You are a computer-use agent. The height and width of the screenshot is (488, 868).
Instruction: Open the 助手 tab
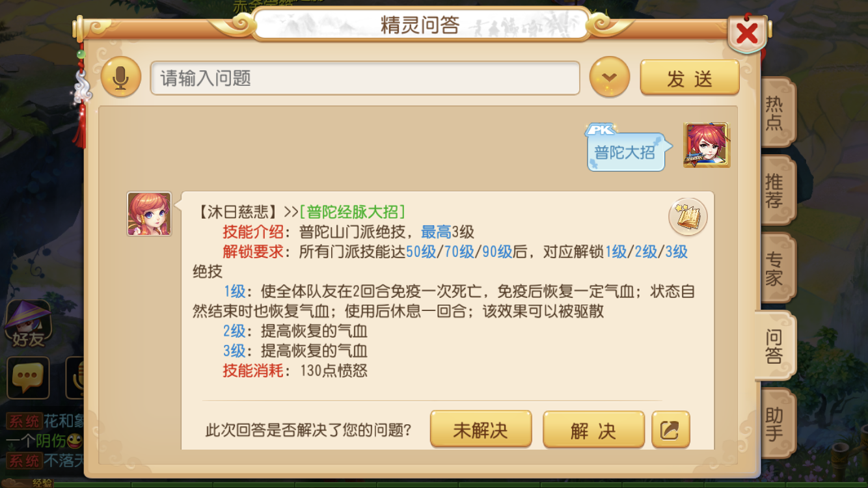pos(775,424)
